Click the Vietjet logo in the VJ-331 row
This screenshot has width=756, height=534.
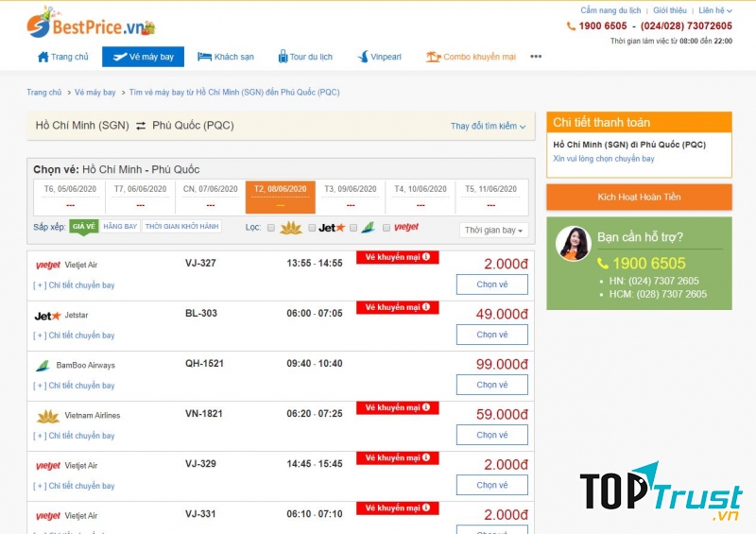(48, 516)
